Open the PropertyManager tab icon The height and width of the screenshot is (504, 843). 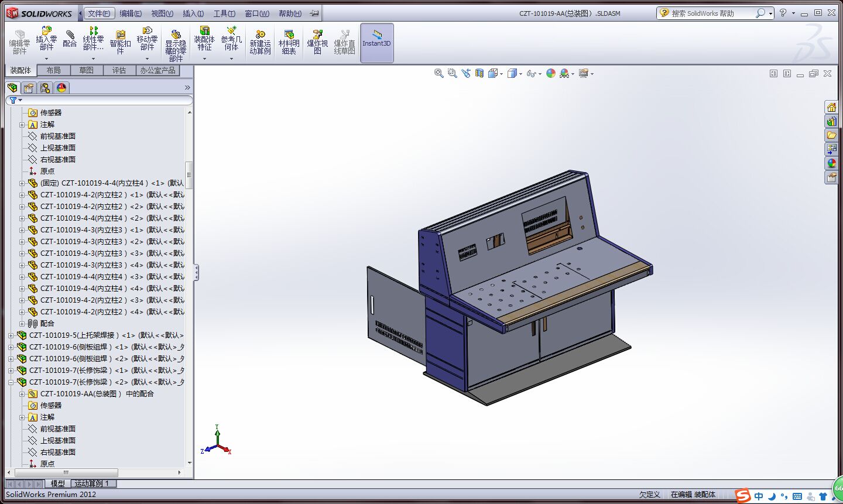(28, 88)
